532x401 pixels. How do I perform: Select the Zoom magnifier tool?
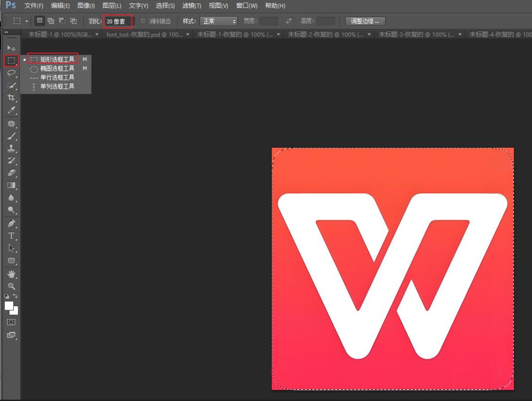coord(11,286)
